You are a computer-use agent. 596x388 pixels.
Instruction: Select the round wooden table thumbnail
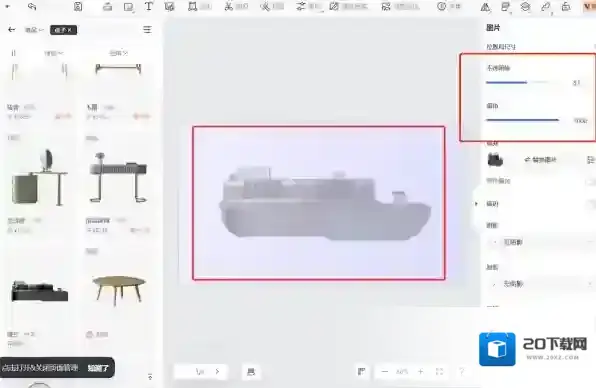[119, 290]
